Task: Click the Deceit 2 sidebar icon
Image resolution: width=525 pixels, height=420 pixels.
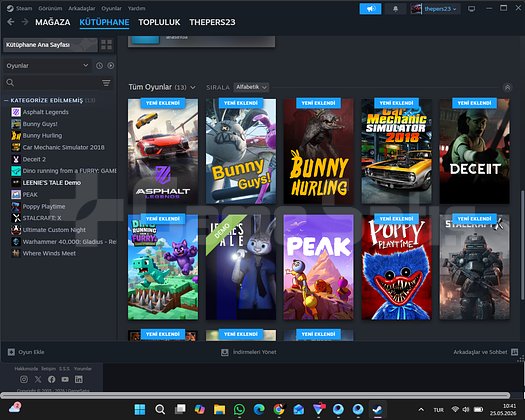Action: point(16,159)
